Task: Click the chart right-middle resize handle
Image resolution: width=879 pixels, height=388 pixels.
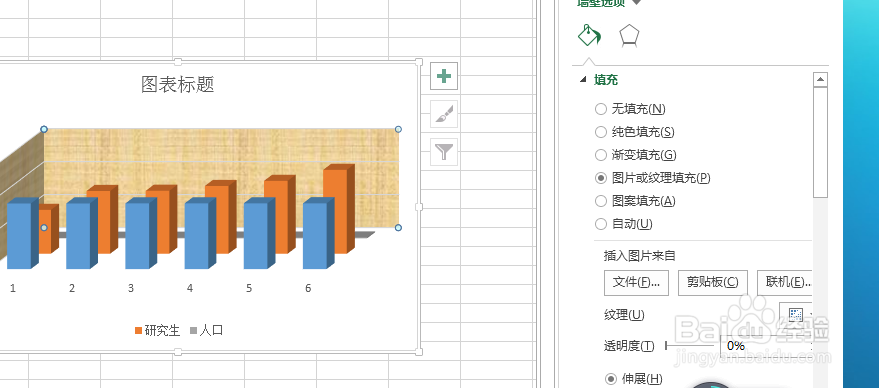Action: 418,207
